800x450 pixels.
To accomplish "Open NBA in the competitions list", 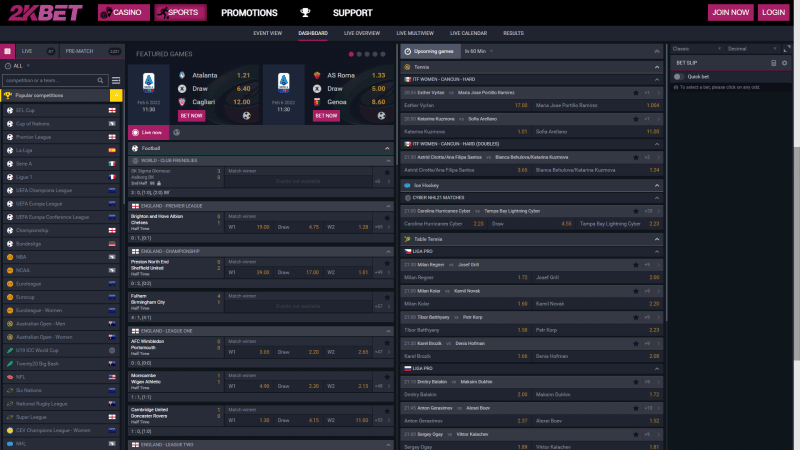I will (61, 257).
